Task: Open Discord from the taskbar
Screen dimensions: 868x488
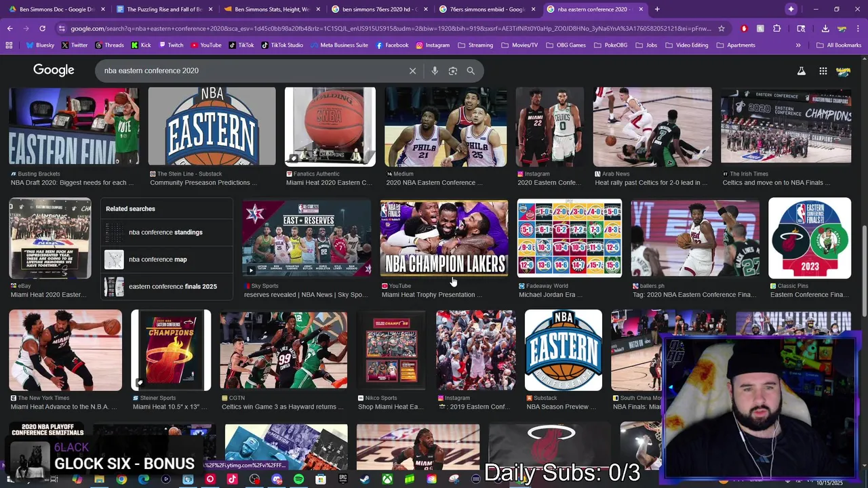Action: tap(277, 479)
